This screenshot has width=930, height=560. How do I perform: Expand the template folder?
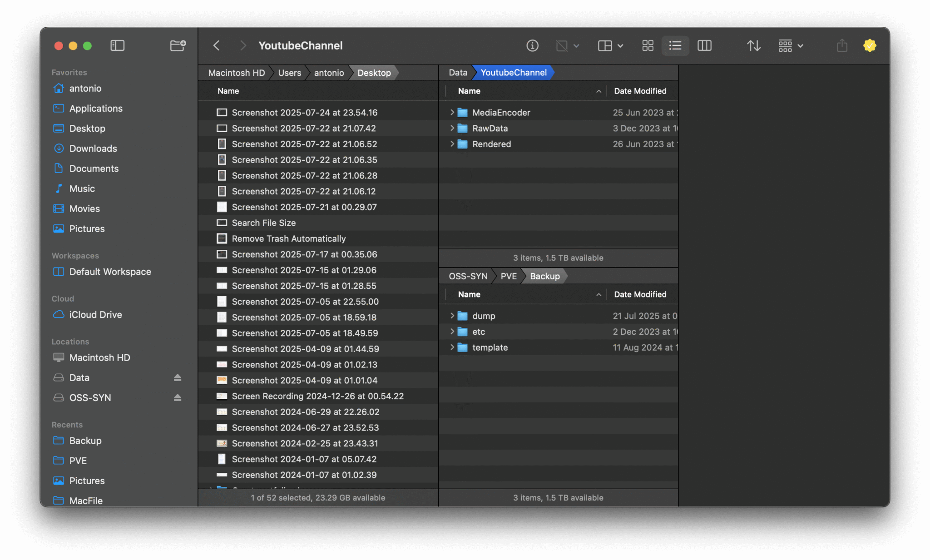(452, 347)
